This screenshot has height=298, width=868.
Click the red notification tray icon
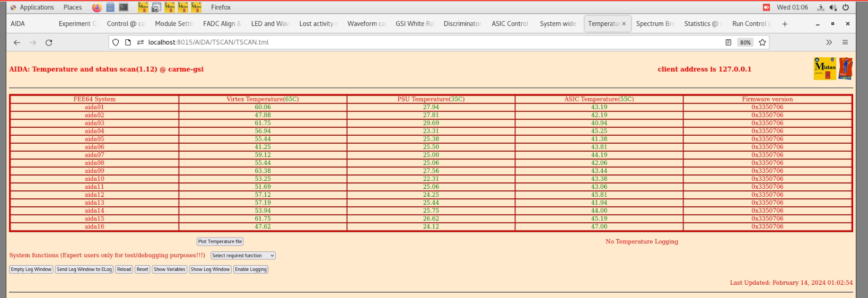tap(766, 7)
